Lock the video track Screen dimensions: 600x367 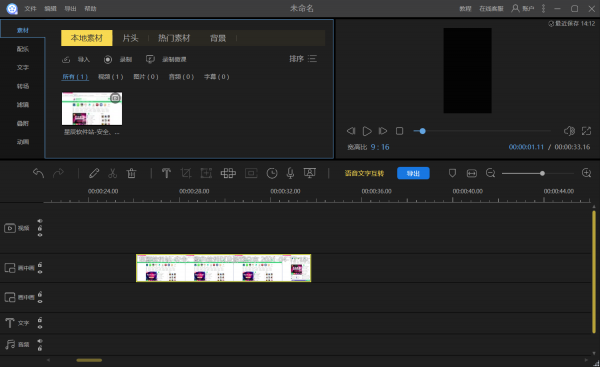(40, 228)
